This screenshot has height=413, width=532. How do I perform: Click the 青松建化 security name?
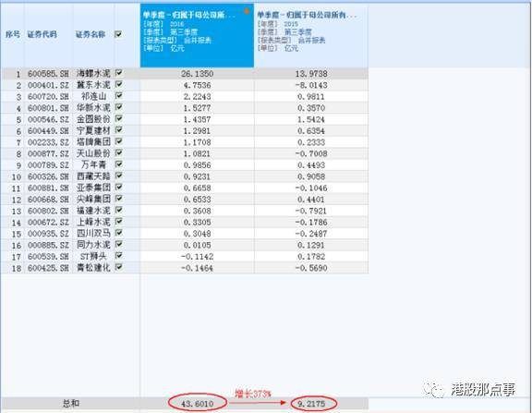(x=93, y=268)
